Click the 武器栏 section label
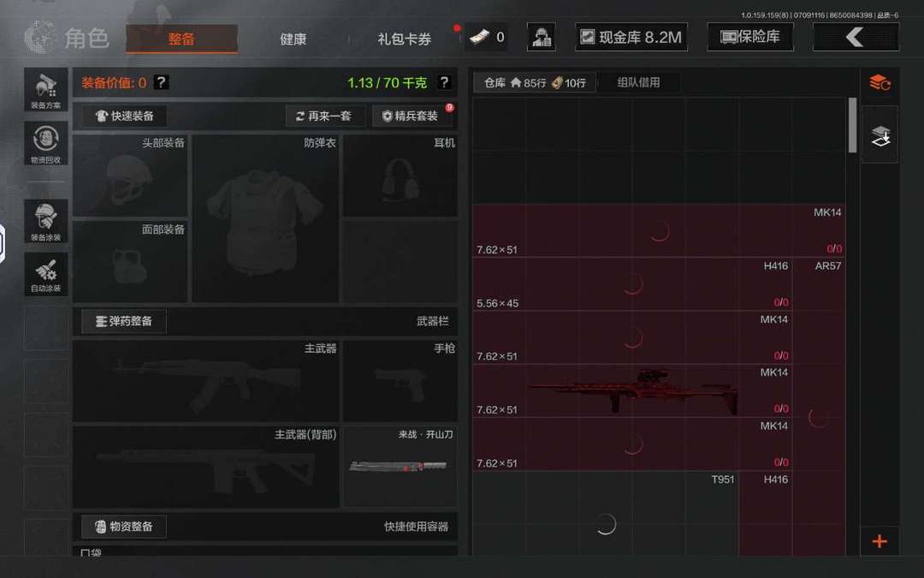Screen dimensions: 924x578 pyautogui.click(x=433, y=321)
